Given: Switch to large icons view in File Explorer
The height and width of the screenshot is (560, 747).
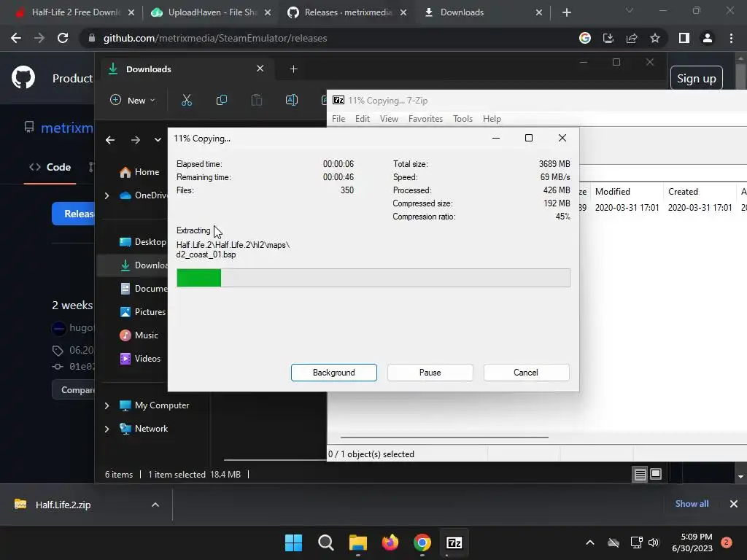Looking at the screenshot, I should coord(656,474).
